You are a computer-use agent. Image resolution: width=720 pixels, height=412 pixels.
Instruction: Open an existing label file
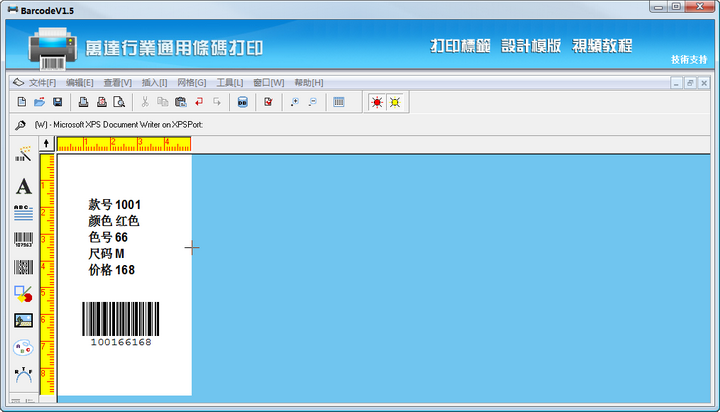coord(39,102)
